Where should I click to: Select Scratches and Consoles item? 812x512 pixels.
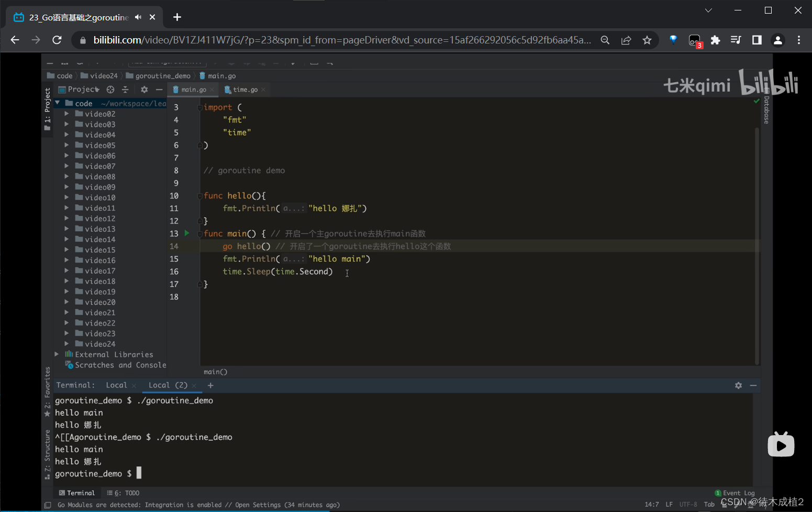pos(116,365)
